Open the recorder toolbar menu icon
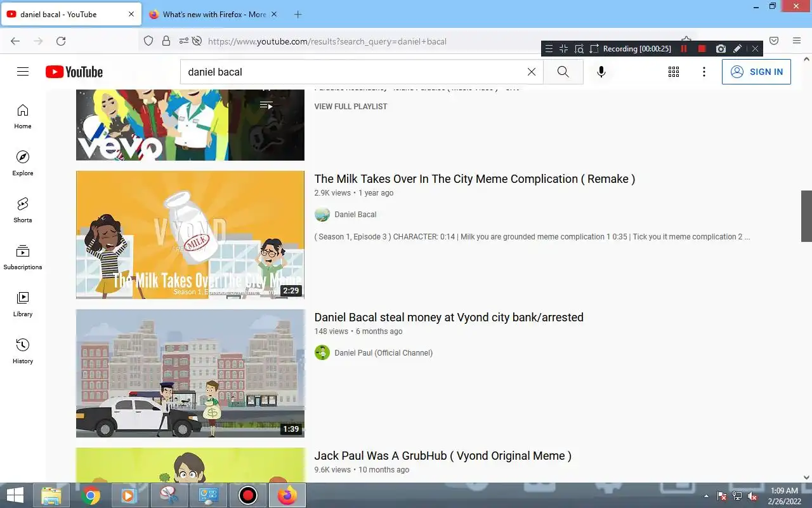Screen dimensions: 812x508 pyautogui.click(x=549, y=48)
